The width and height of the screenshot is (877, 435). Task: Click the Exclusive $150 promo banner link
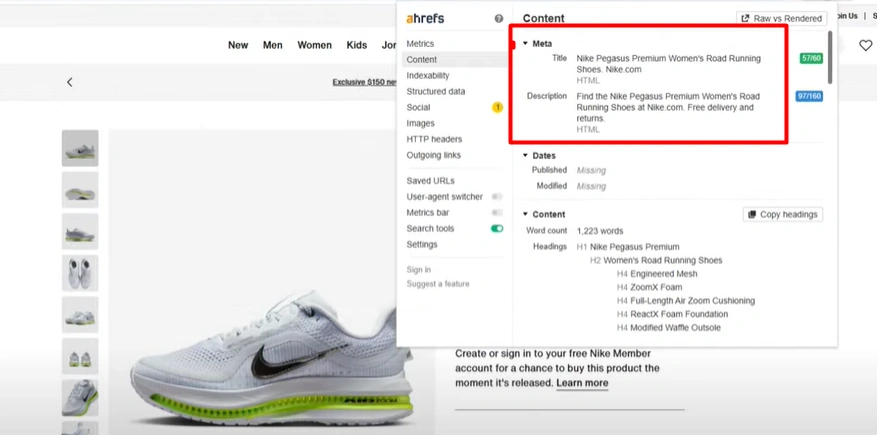coord(365,82)
